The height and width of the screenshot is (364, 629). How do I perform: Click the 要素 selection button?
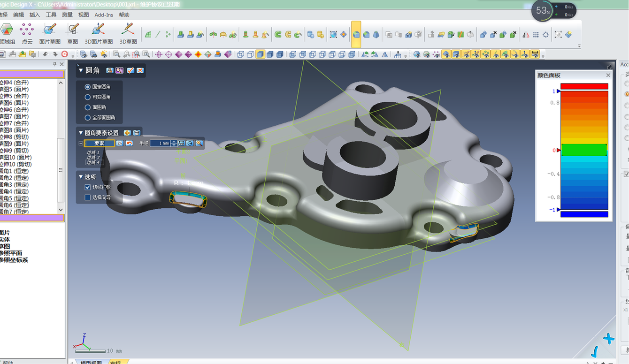pyautogui.click(x=99, y=143)
